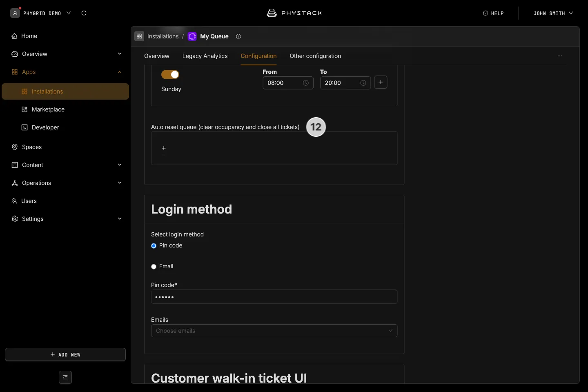Viewport: 588px width, 392px height.
Task: Expand the PhyGrid Demo tenant dropdown
Action: (69, 13)
